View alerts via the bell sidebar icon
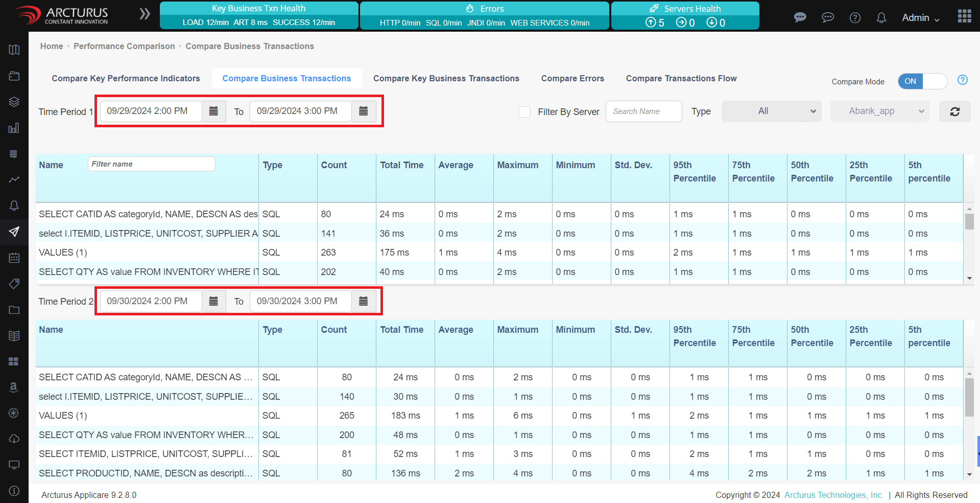Image resolution: width=980 pixels, height=503 pixels. 14,206
